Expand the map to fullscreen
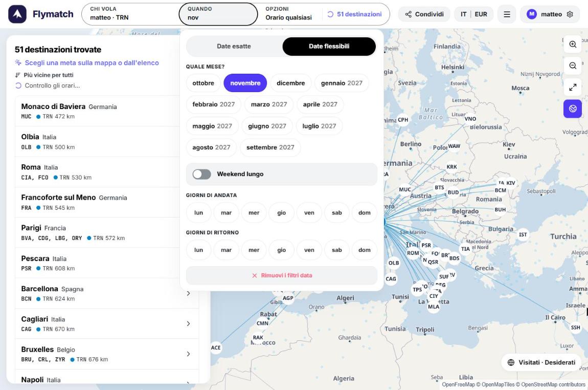 pos(573,87)
